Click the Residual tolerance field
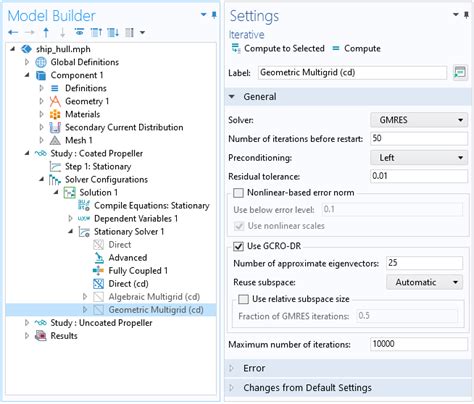The height and width of the screenshot is (404, 474). pyautogui.click(x=419, y=176)
